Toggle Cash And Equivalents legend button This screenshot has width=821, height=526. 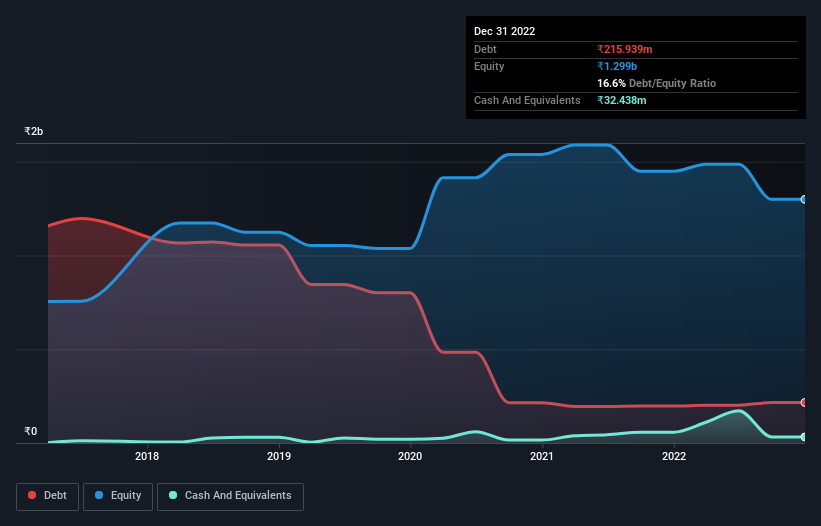pos(230,496)
